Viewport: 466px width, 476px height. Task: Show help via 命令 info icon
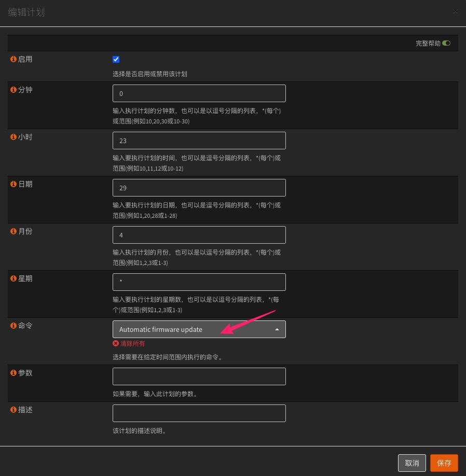[13, 326]
